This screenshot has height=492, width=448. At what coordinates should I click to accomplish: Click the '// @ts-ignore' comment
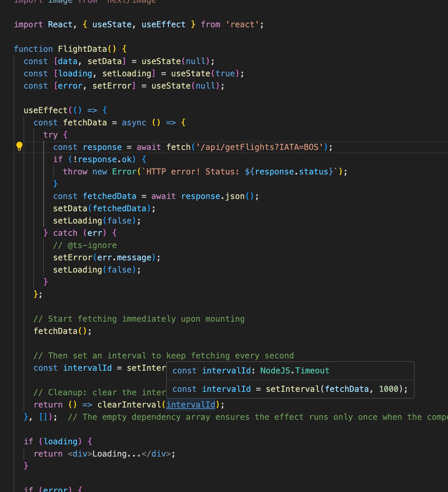coord(85,245)
